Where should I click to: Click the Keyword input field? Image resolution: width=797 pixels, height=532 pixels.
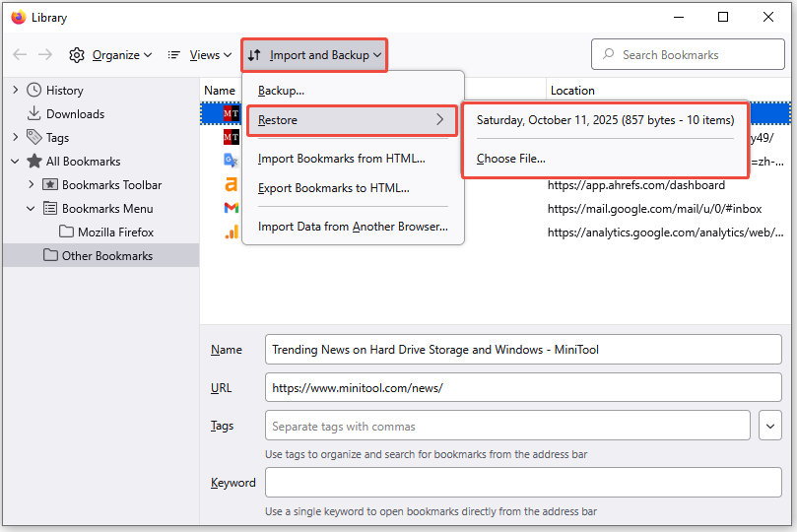point(523,482)
